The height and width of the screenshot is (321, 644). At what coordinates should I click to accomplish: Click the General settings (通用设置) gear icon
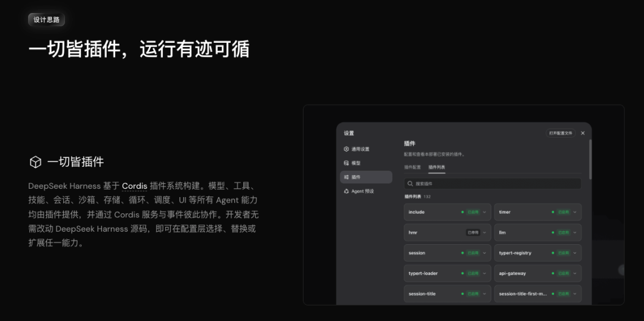pos(346,149)
